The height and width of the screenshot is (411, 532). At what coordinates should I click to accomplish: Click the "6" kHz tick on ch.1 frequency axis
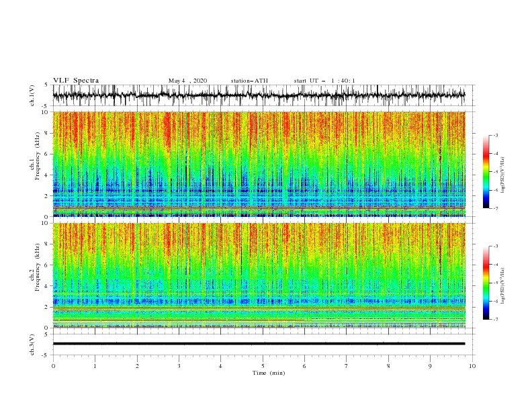(46, 154)
